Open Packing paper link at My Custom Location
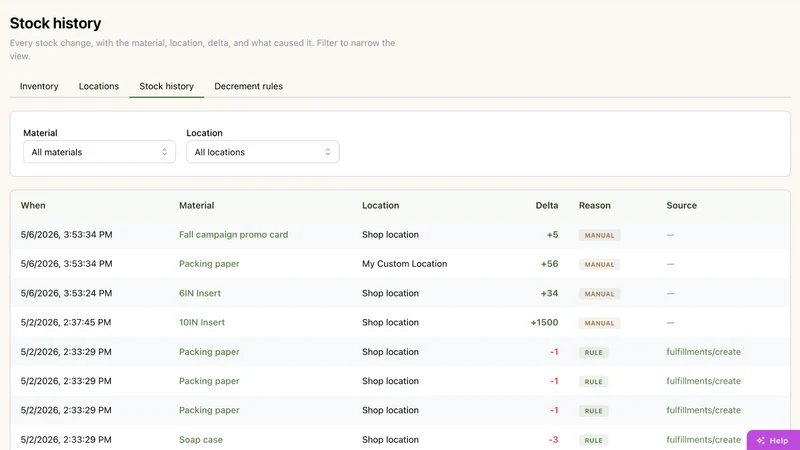Image resolution: width=800 pixels, height=450 pixels. (209, 264)
